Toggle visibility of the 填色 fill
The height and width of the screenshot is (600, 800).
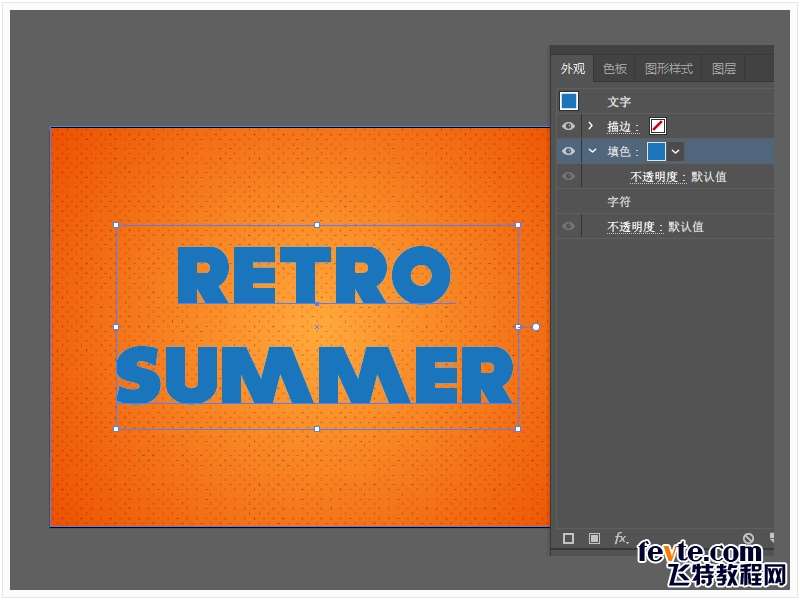click(568, 151)
